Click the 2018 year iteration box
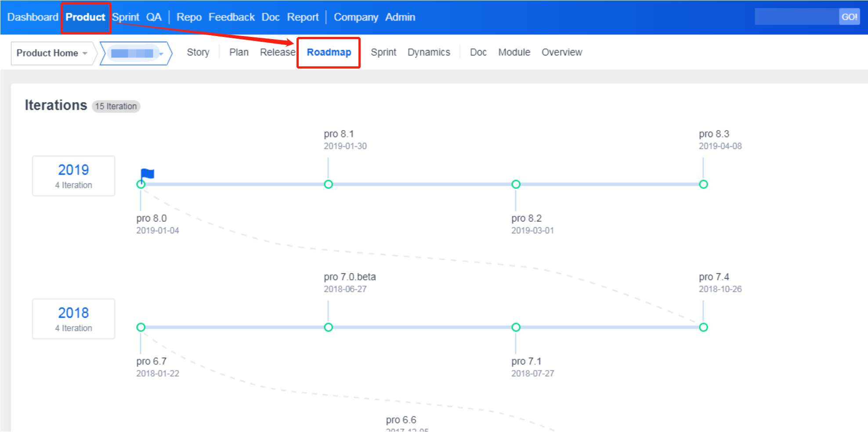Viewport: 868px width, 432px height. [73, 319]
